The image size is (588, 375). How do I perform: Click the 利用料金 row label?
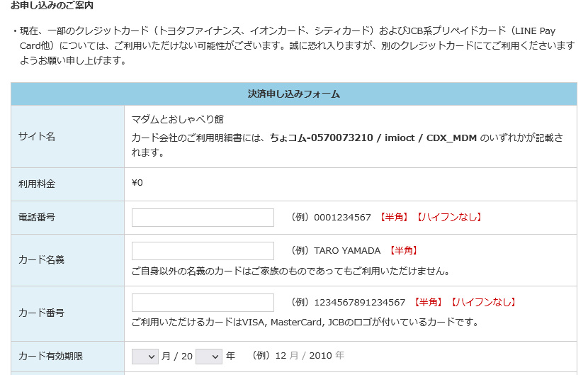point(37,184)
